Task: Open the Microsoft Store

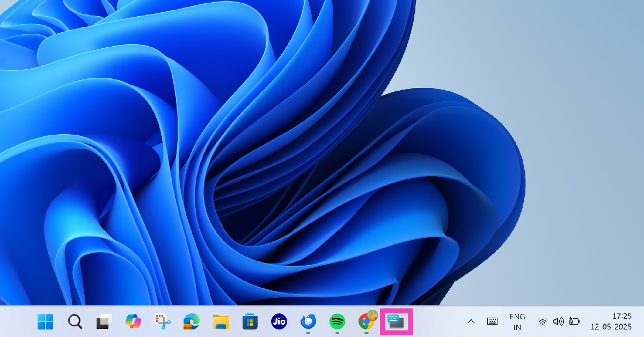Action: click(249, 322)
